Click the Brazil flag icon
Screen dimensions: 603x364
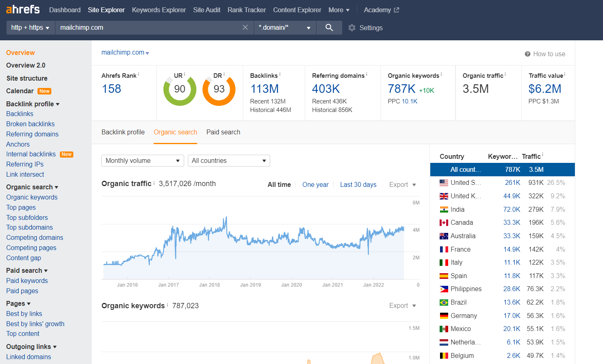coord(444,303)
